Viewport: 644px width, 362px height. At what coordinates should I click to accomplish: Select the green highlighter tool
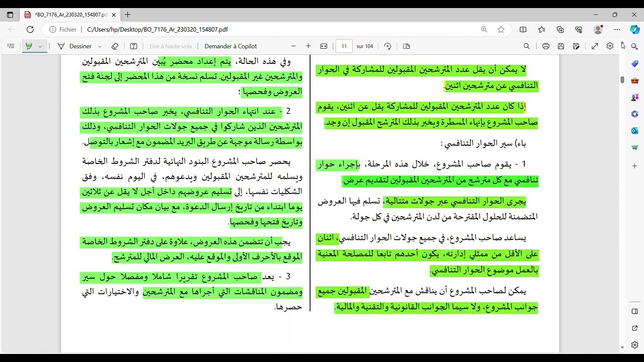coord(29,46)
